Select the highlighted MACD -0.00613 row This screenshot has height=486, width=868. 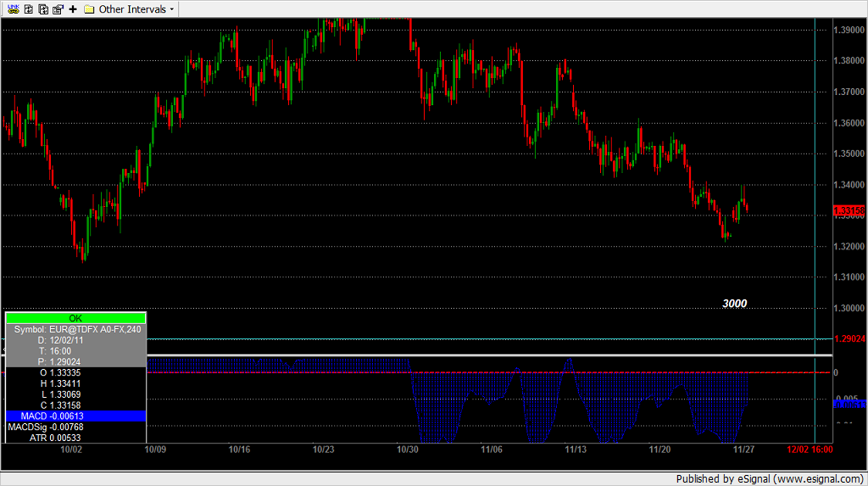click(x=75, y=416)
